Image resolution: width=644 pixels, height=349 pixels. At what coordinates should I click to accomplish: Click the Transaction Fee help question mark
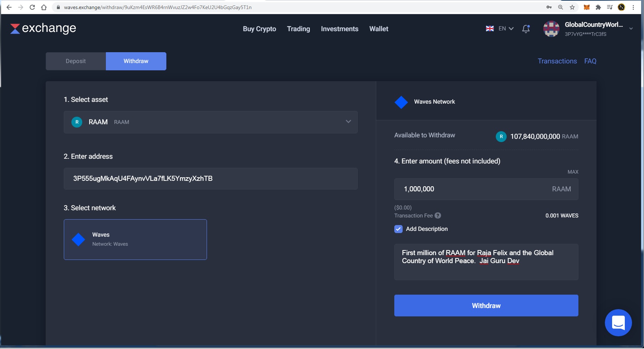click(438, 216)
